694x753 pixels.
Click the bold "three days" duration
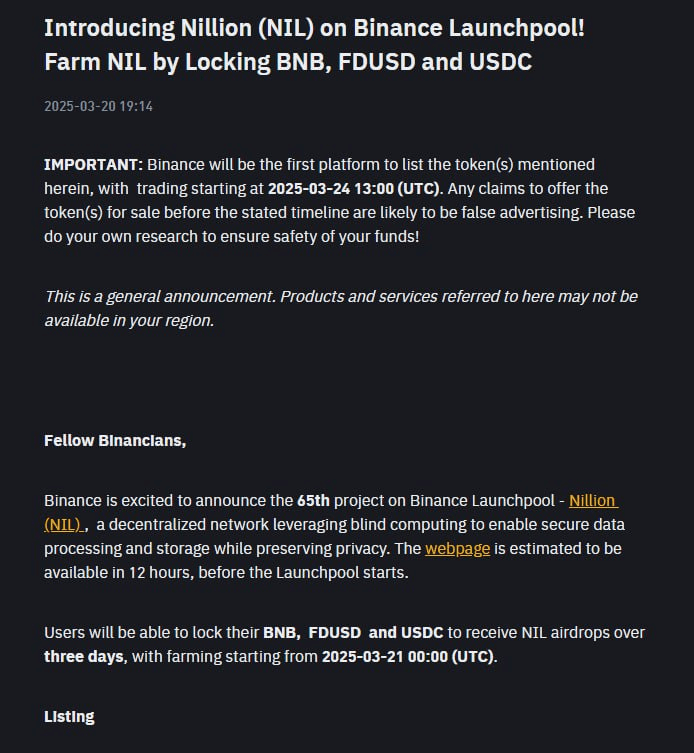(83, 656)
